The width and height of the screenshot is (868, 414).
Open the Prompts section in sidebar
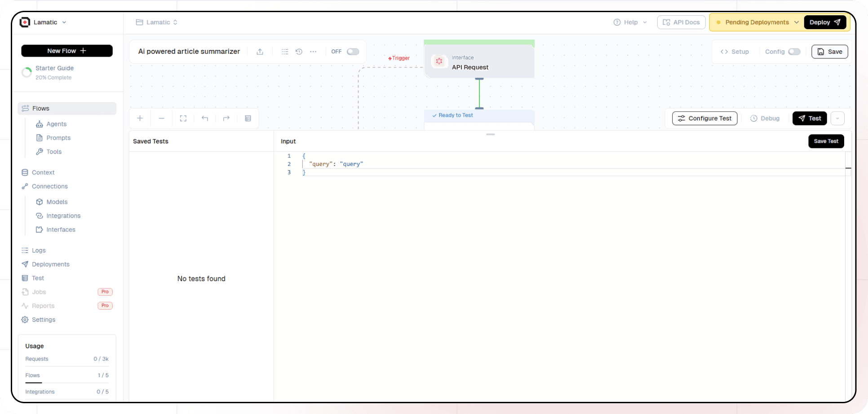(58, 138)
